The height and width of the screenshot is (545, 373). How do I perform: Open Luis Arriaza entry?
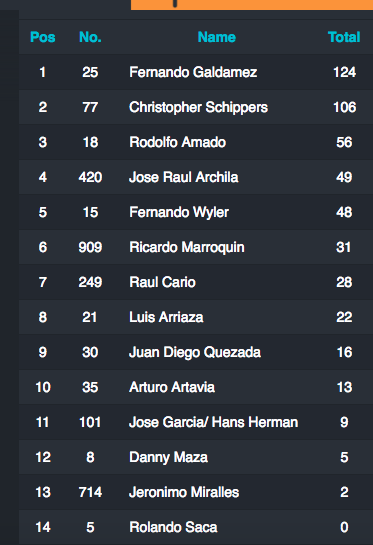coord(166,317)
